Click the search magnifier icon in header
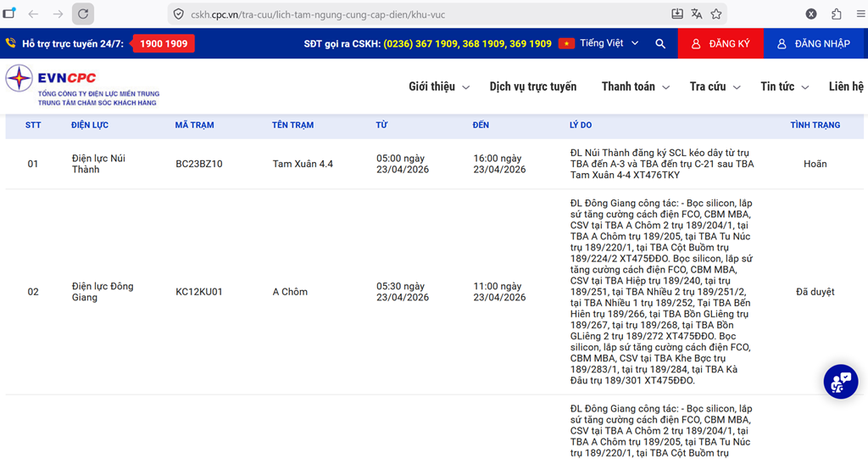 tap(660, 43)
